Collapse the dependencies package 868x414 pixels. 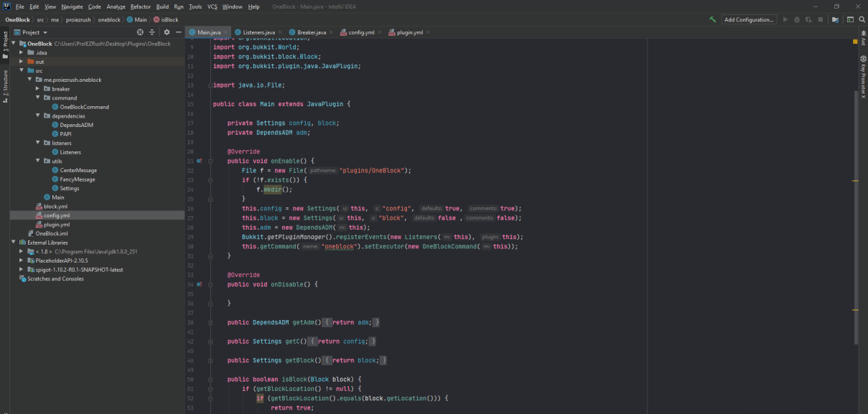tap(38, 116)
